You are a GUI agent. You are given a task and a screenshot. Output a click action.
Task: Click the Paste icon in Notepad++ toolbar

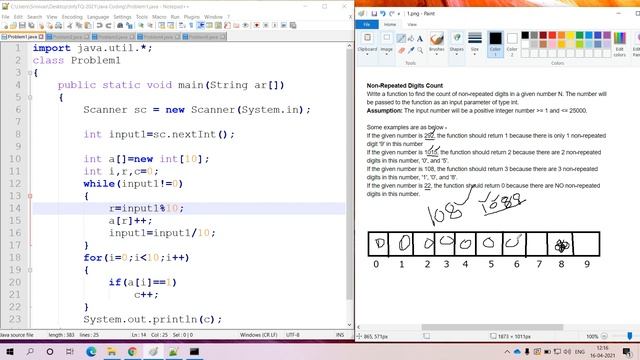[x=88, y=25]
